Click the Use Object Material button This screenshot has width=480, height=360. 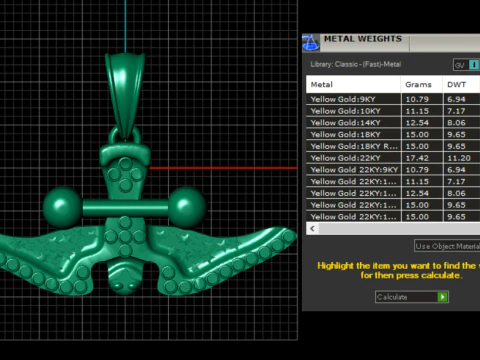click(447, 246)
